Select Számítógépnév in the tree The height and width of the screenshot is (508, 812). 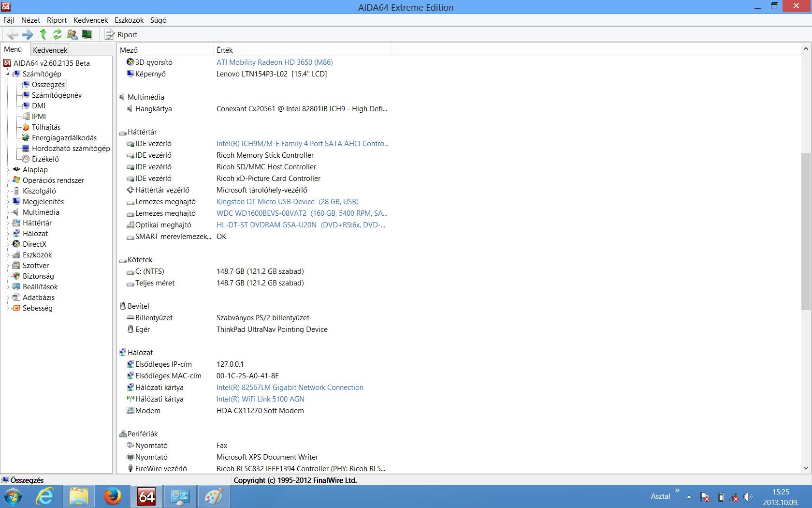click(57, 95)
